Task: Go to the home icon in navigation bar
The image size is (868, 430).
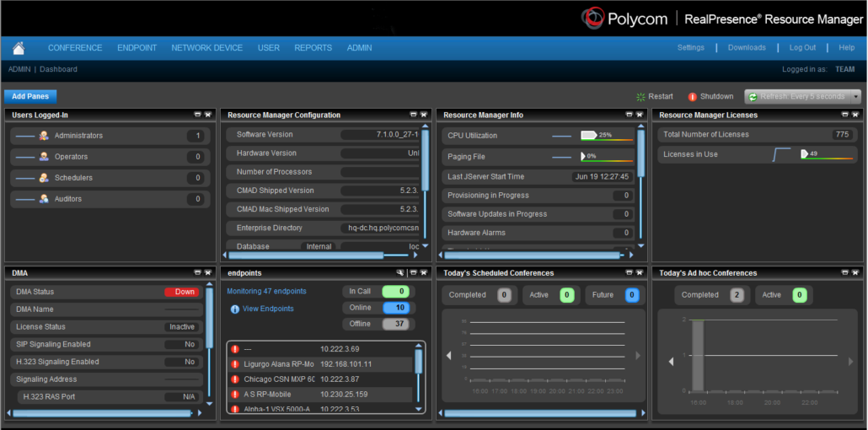Action: [x=19, y=48]
